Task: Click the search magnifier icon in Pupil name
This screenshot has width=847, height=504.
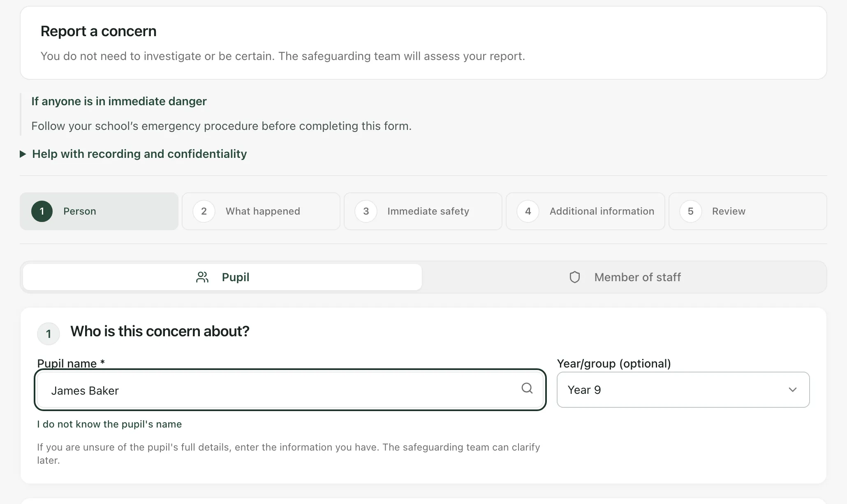Action: [x=527, y=388]
